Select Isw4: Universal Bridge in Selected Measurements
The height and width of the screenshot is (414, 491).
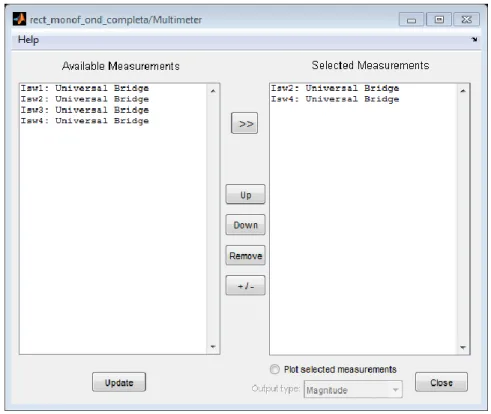[335, 99]
